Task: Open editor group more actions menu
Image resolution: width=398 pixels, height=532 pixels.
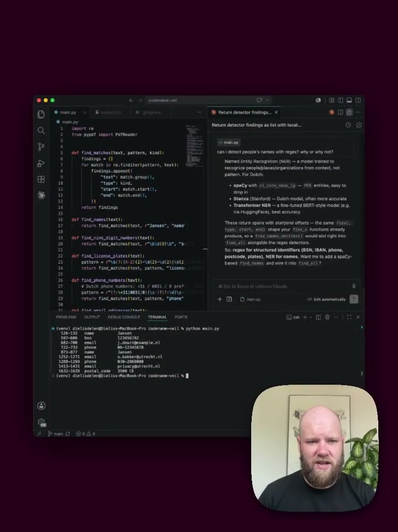Action: [x=200, y=112]
